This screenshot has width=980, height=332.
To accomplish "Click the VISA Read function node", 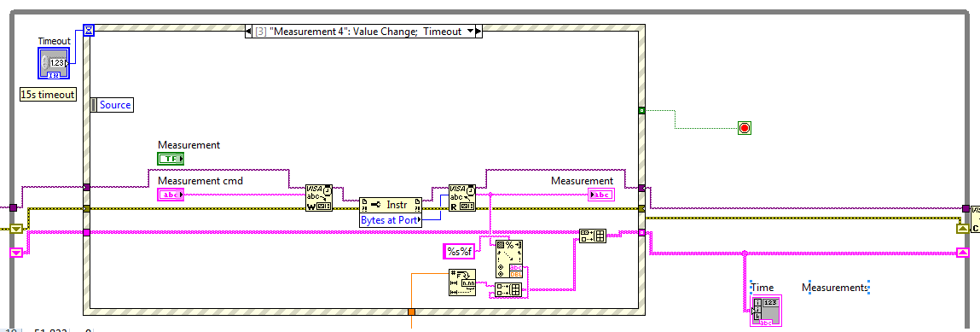I will (462, 197).
